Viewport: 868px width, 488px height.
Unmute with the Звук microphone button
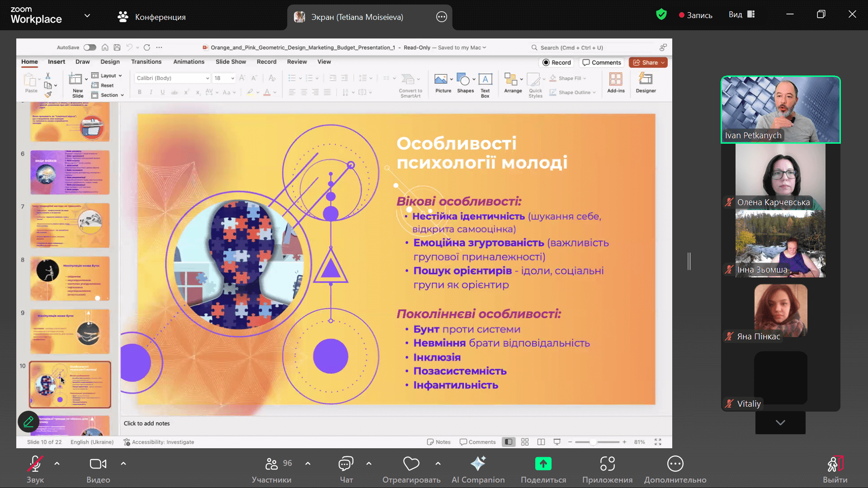[x=35, y=469]
